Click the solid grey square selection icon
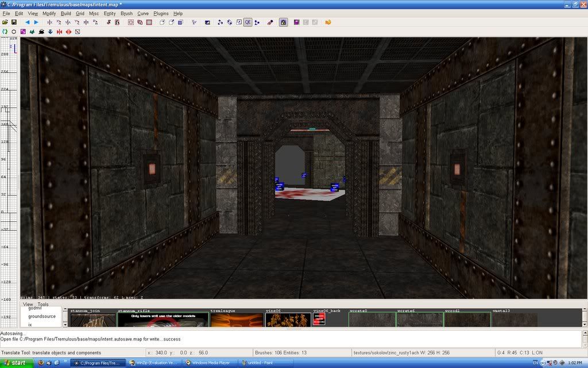 pyautogui.click(x=149, y=22)
